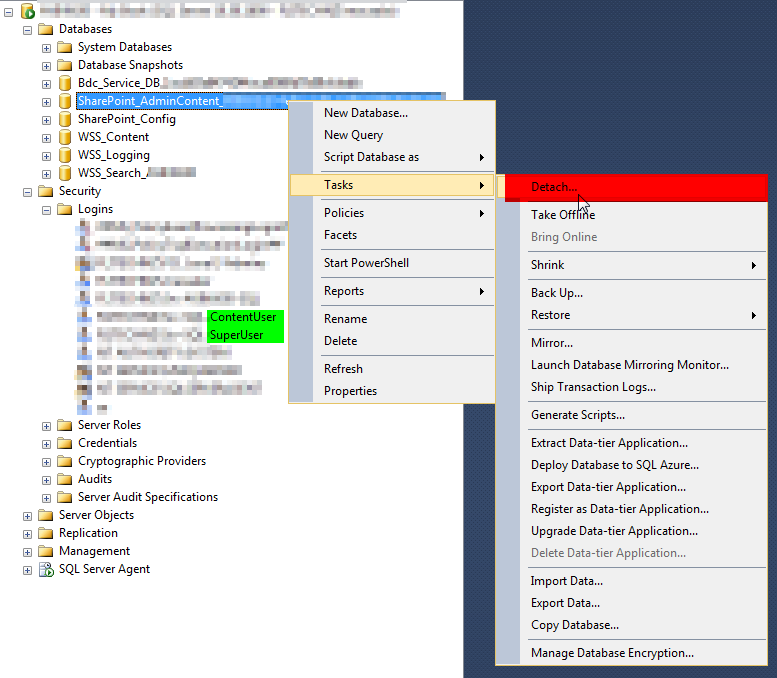Click the Management folder icon

point(46,551)
